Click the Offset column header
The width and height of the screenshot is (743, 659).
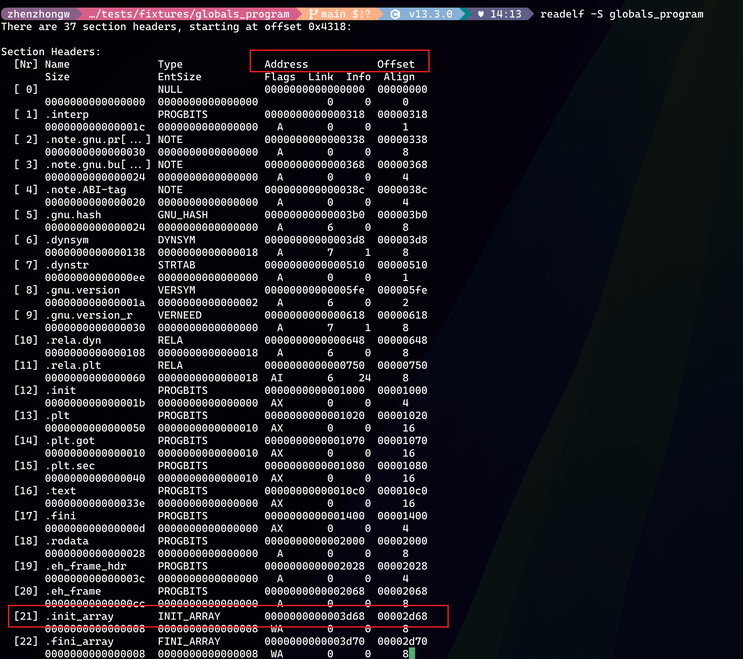pyautogui.click(x=396, y=64)
